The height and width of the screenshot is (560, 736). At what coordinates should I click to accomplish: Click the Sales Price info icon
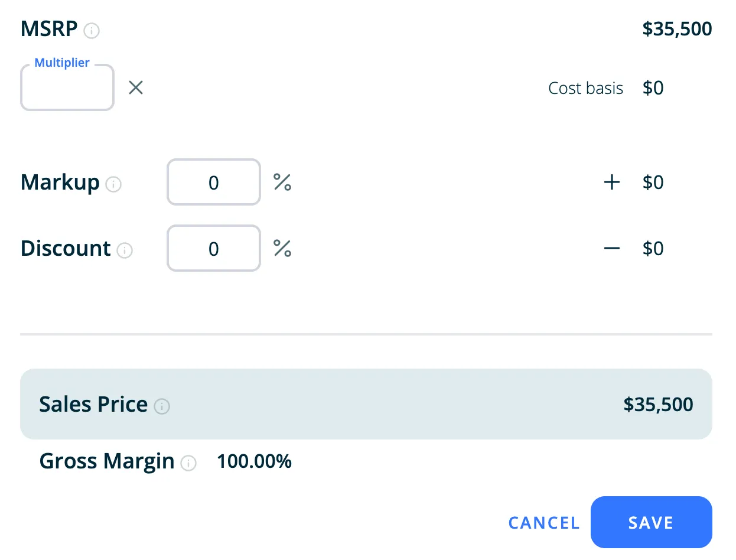point(162,406)
